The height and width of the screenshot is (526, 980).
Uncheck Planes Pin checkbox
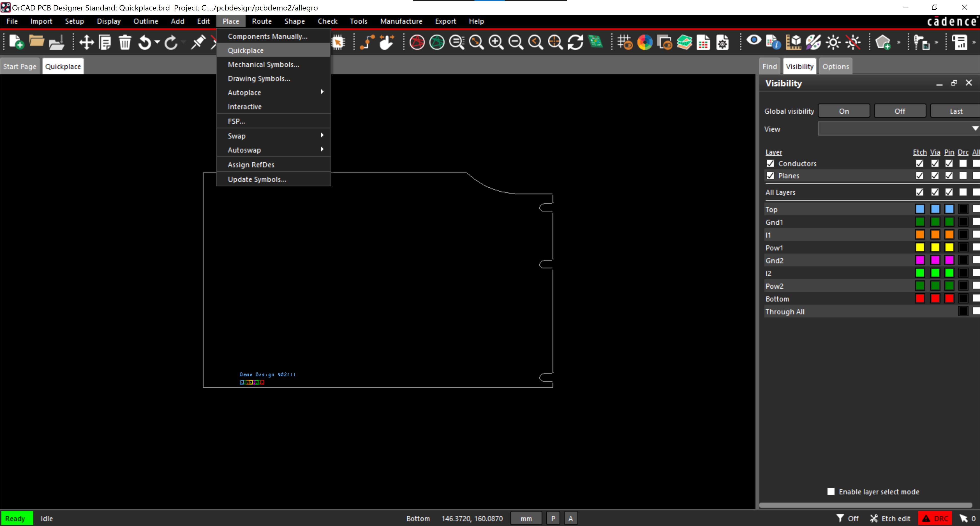pyautogui.click(x=949, y=175)
